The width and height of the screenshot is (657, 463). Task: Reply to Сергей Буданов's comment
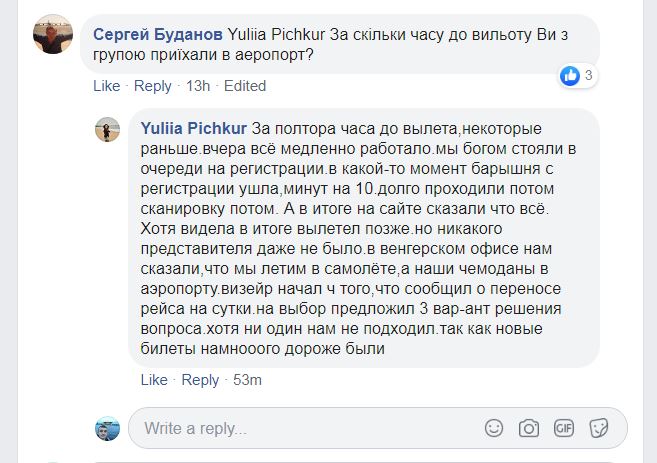(153, 86)
